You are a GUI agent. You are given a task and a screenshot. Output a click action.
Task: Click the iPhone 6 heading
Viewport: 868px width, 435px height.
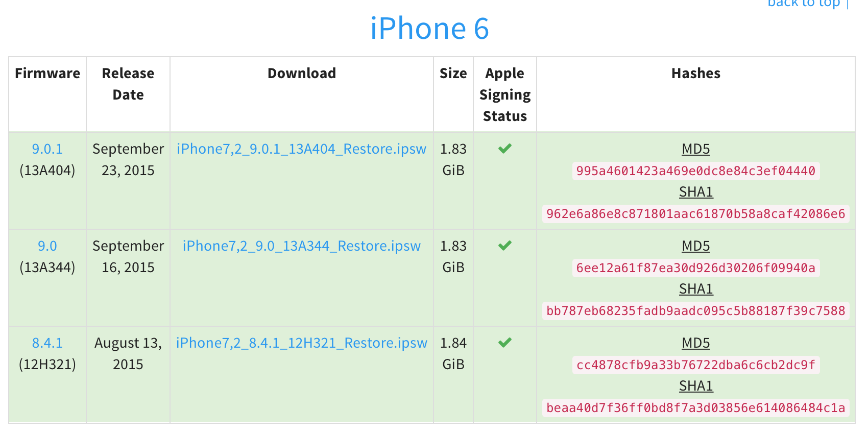[429, 29]
